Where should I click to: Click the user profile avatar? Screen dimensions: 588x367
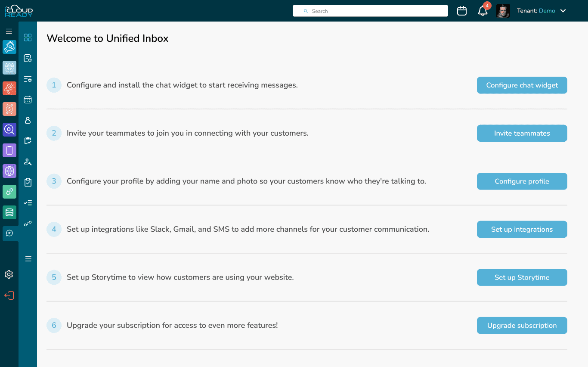pyautogui.click(x=503, y=11)
